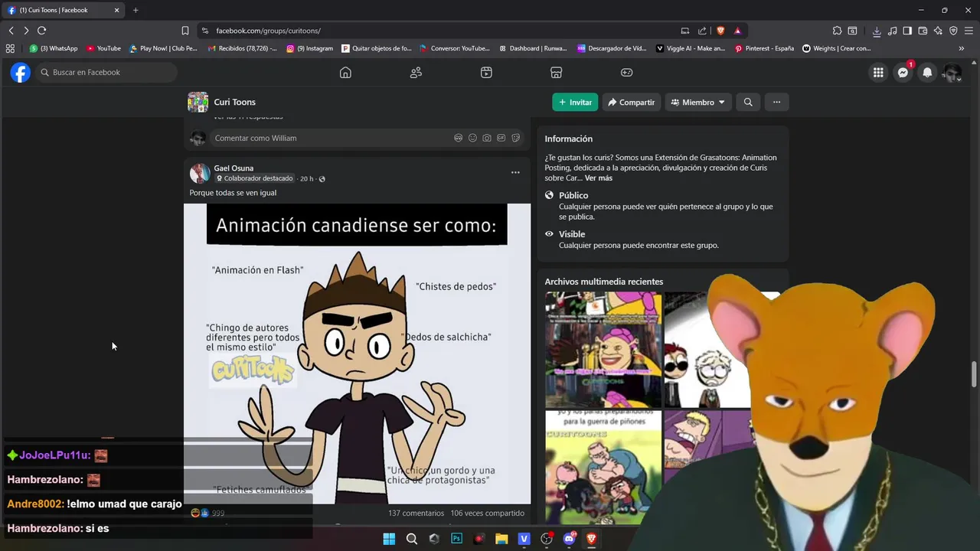Viewport: 980px width, 551px height.
Task: Open the 137 comentarios link
Action: [x=416, y=514]
